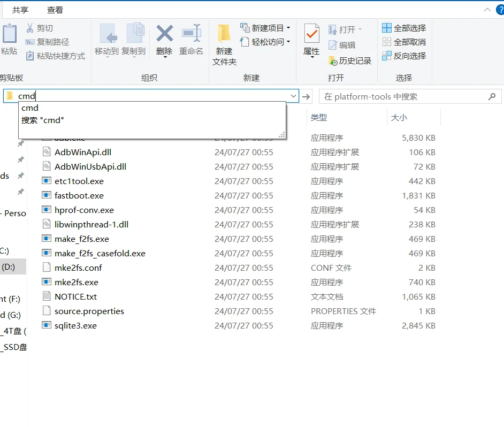Select the (D:) drive in sidebar
Image resolution: width=504 pixels, height=427 pixels.
[x=13, y=266]
